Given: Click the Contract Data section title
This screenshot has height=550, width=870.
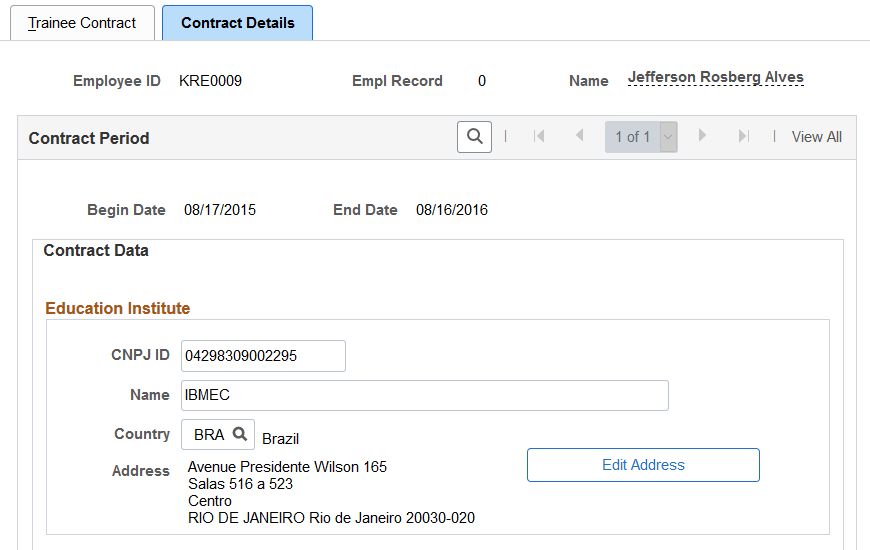Looking at the screenshot, I should pyautogui.click(x=96, y=250).
